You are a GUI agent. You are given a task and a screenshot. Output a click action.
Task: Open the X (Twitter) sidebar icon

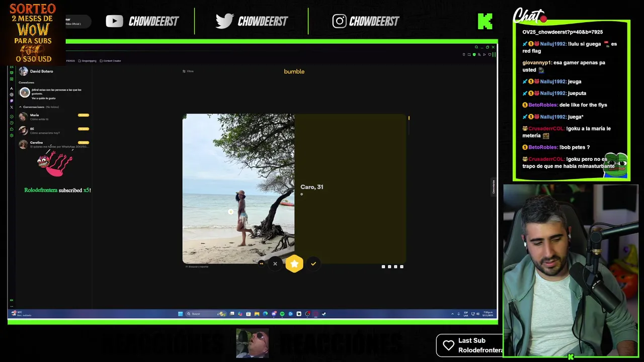pyautogui.click(x=12, y=107)
